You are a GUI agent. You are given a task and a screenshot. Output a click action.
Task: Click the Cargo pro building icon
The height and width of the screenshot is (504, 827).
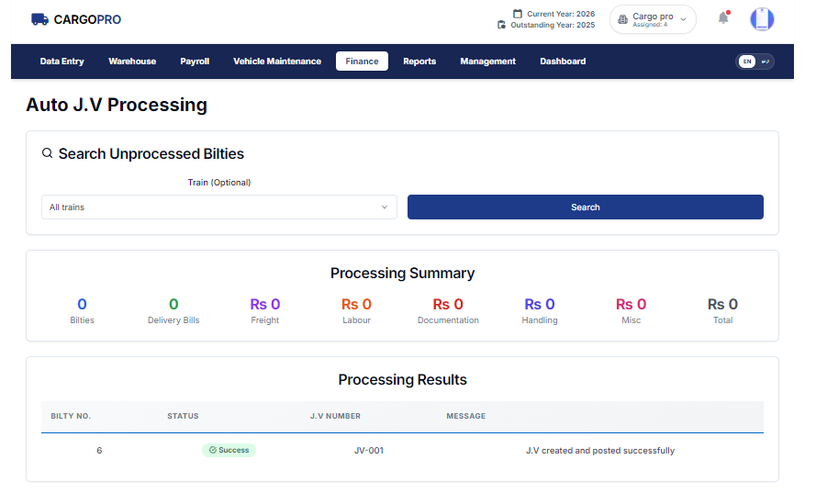622,19
